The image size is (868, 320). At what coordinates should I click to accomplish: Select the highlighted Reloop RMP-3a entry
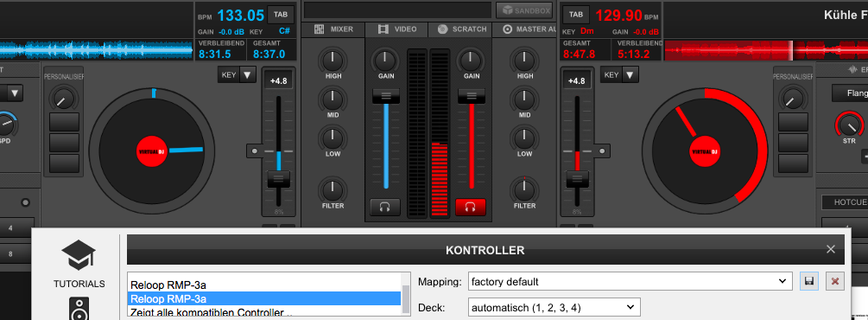coord(264,299)
